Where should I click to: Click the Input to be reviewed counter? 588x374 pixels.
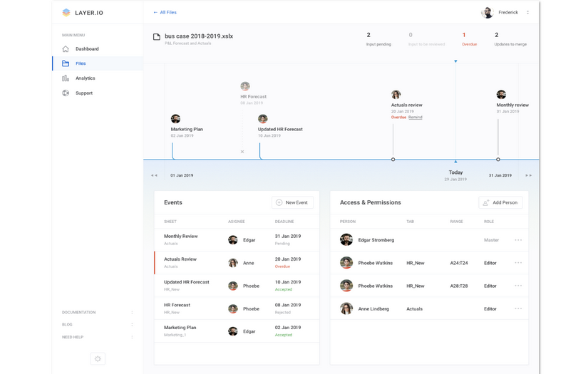[426, 39]
